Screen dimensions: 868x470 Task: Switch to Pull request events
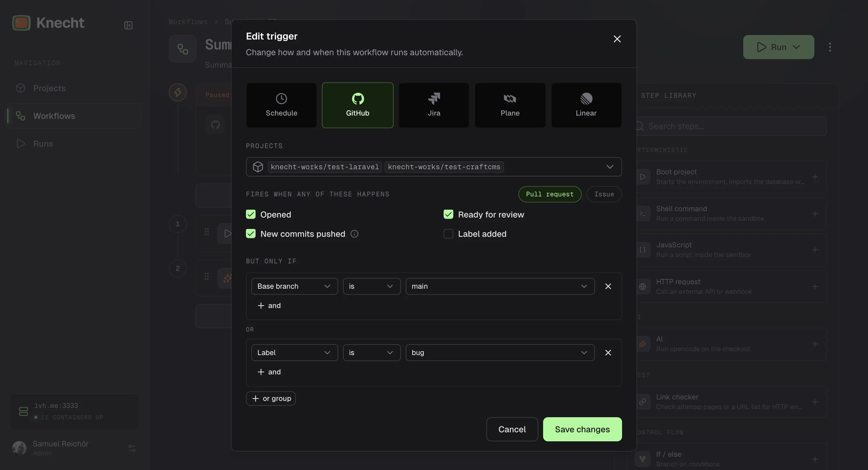click(549, 194)
